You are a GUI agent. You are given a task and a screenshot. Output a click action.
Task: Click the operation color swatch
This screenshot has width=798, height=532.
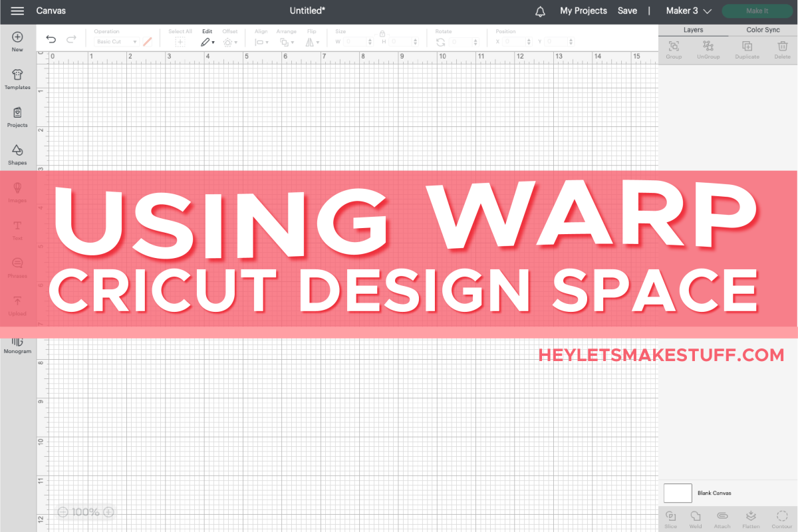pos(148,41)
